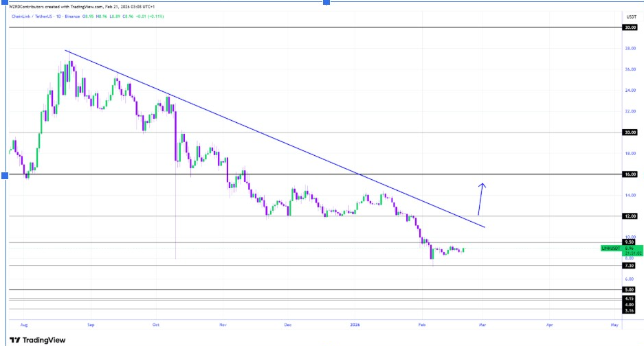Click the top-center blue selection handle
The width and height of the screenshot is (644, 346).
click(326, 2)
